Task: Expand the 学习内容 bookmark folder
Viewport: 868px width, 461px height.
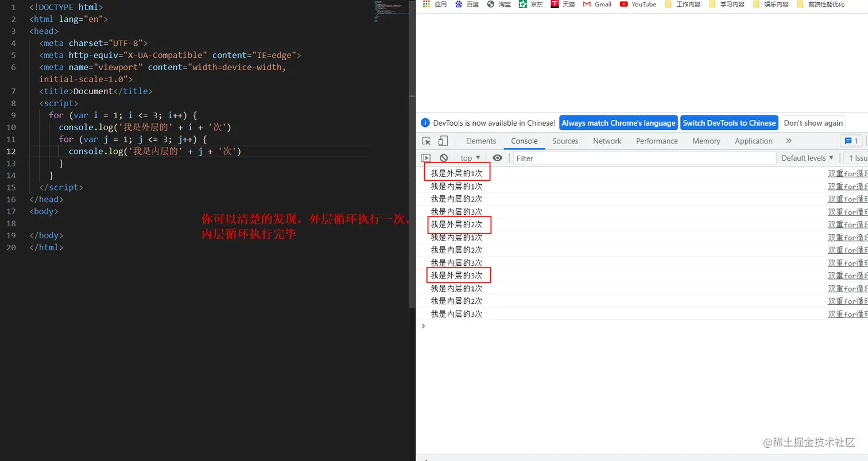Action: tap(727, 4)
